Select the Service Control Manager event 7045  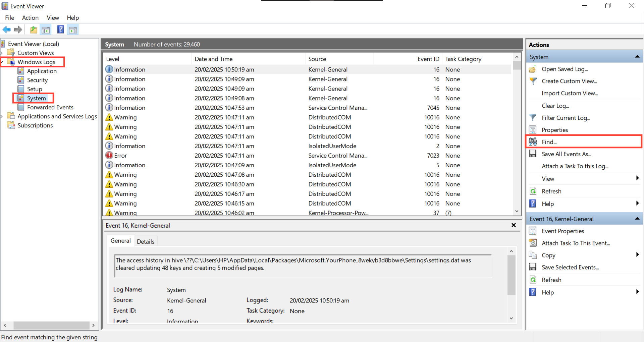(308, 108)
